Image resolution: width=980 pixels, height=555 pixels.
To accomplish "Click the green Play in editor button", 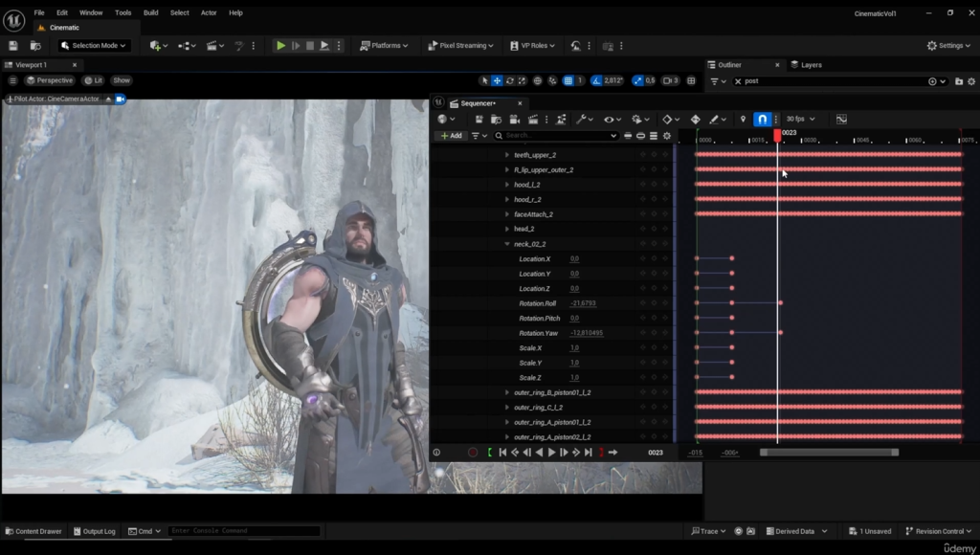I will pos(280,45).
